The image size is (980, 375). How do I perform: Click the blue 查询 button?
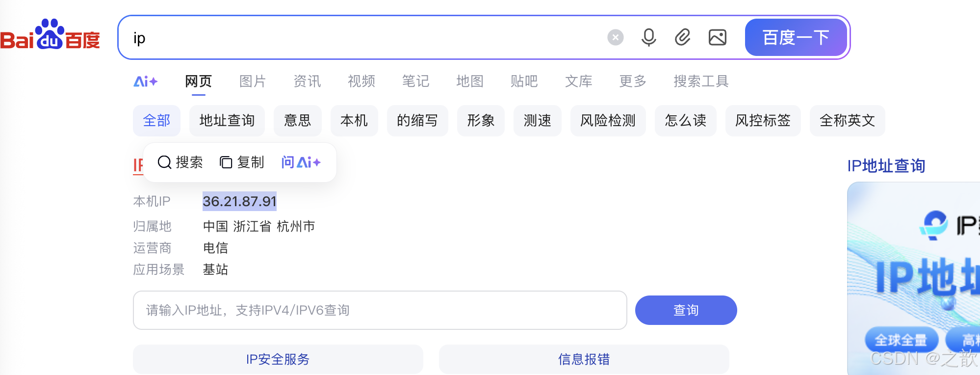click(686, 310)
